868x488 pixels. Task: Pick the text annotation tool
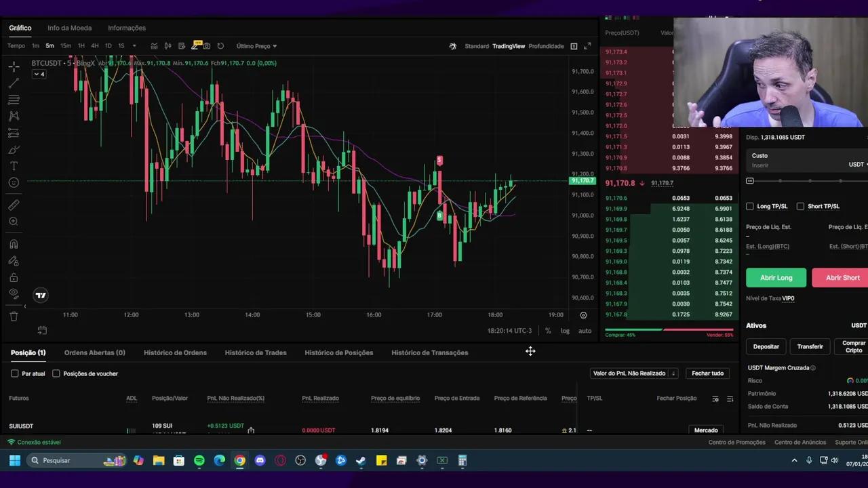[x=14, y=166]
